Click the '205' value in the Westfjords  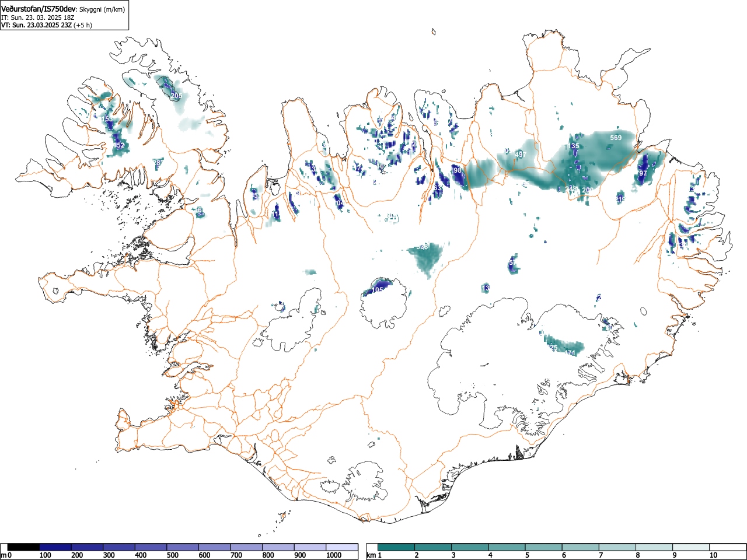coord(176,96)
